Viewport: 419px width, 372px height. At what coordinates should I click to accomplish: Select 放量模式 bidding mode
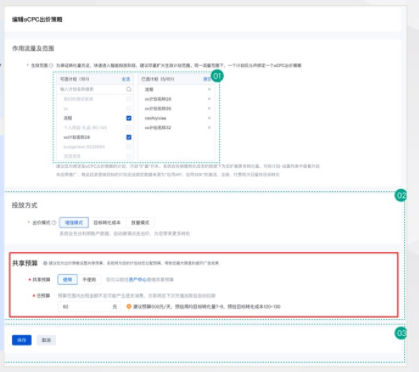[x=140, y=223]
